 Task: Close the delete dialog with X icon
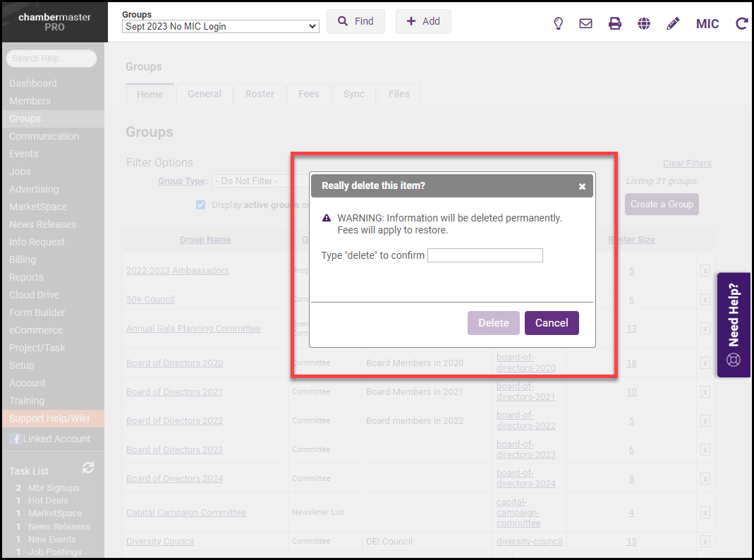(x=582, y=186)
